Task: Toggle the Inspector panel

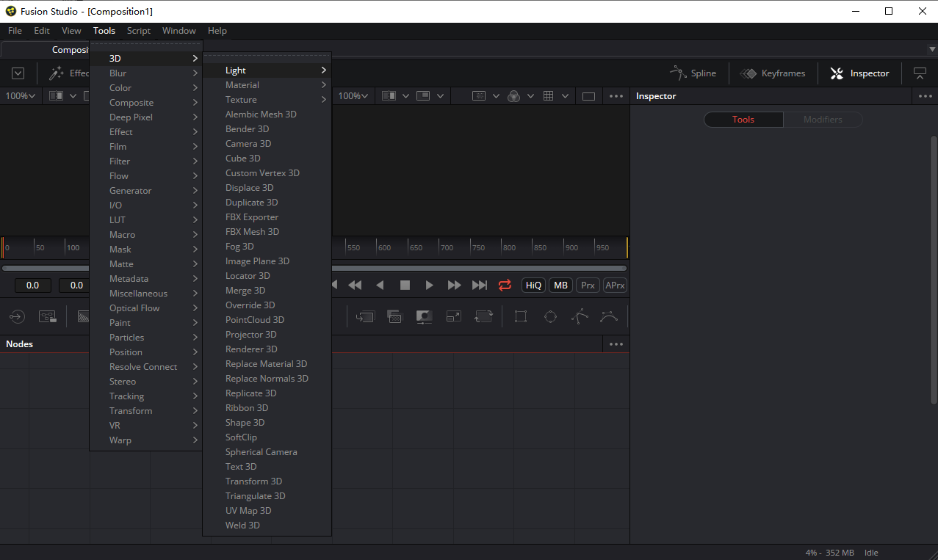Action: tap(859, 73)
